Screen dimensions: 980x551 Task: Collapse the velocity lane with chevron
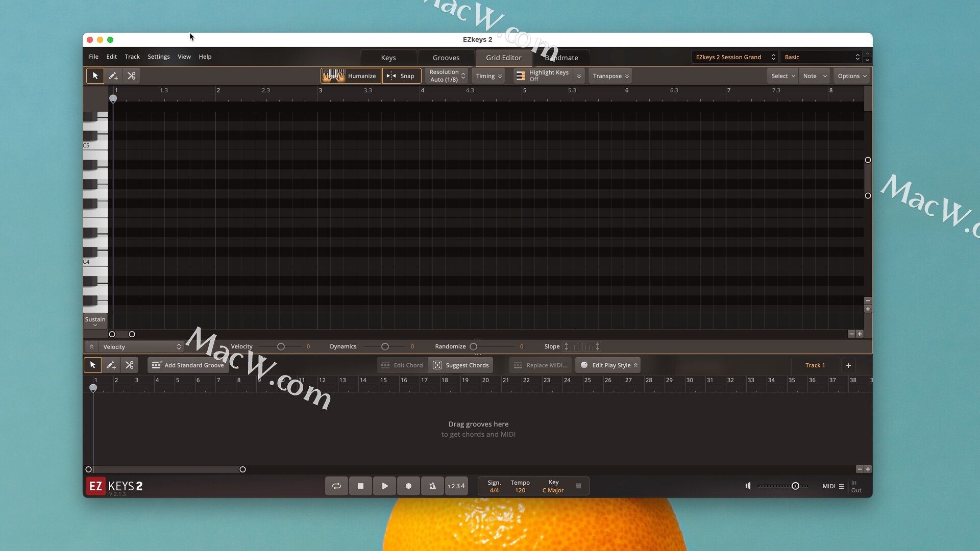click(x=91, y=347)
